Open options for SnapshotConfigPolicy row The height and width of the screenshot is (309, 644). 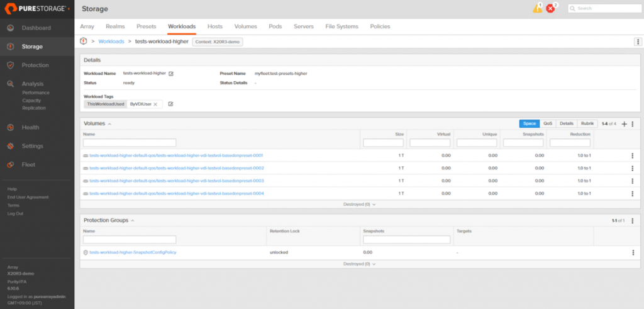633,252
